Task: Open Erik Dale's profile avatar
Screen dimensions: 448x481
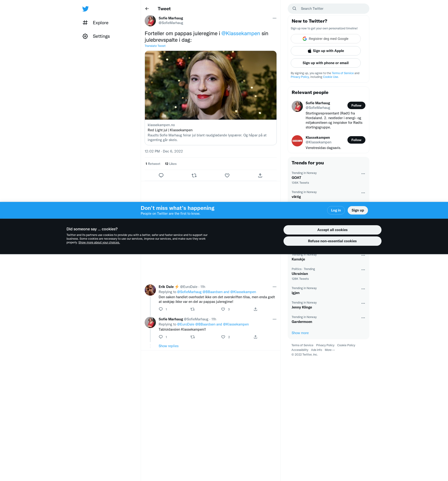Action: point(150,290)
